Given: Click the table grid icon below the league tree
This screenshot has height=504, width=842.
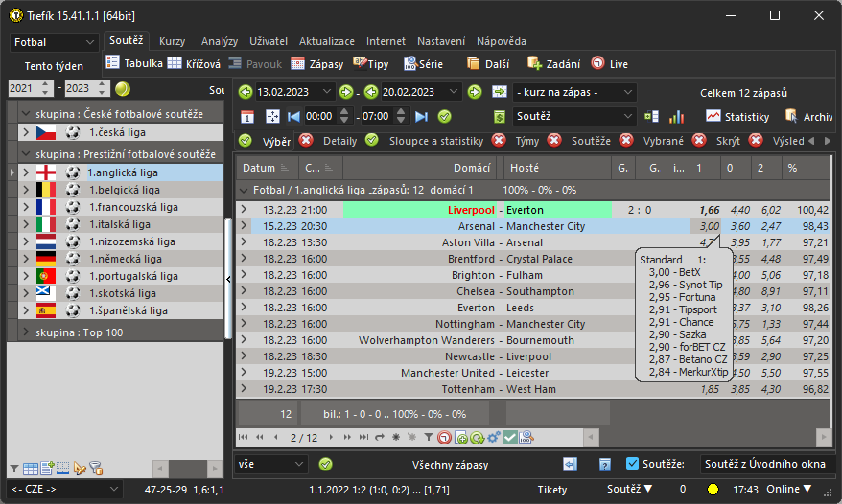Looking at the screenshot, I should pyautogui.click(x=31, y=469).
